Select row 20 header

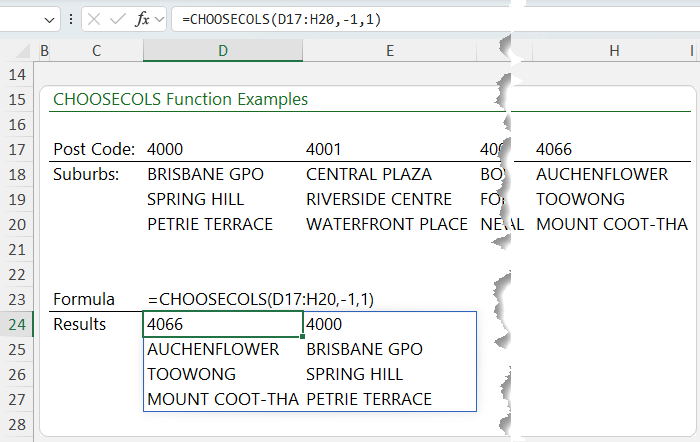(17, 224)
